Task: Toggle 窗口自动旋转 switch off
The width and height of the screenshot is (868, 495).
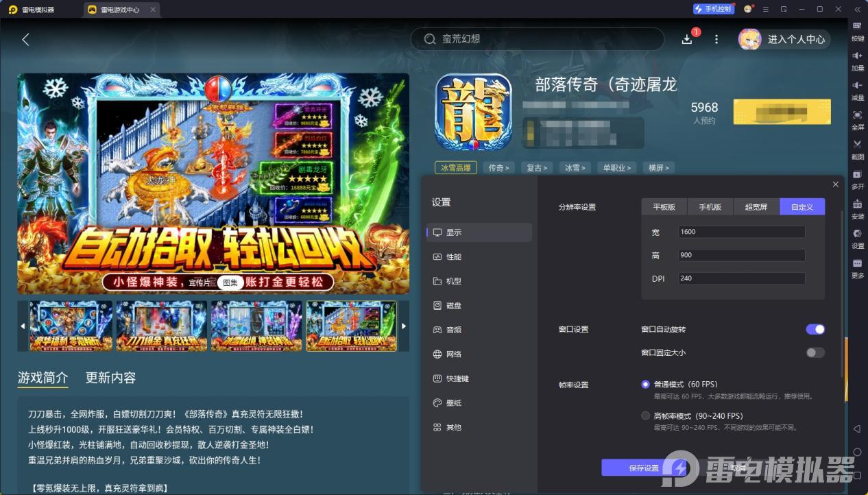Action: pos(815,329)
